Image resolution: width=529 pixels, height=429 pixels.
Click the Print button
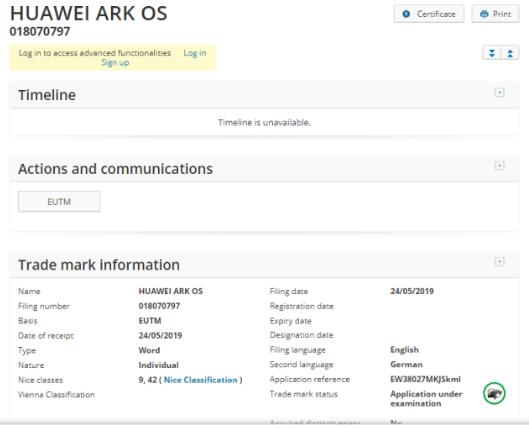click(495, 14)
